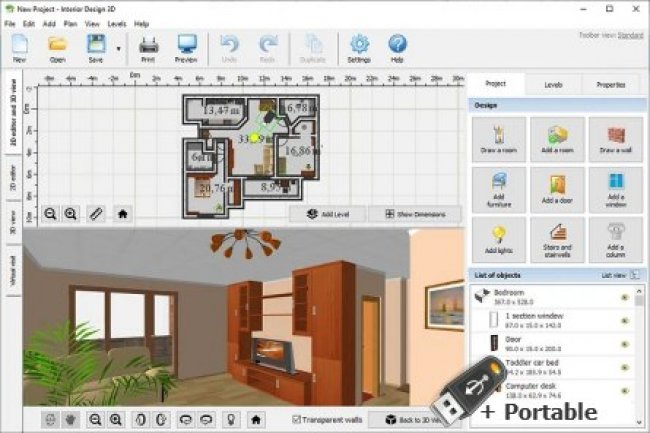The image size is (650, 433).
Task: Zoom in in the 3D view toolbar
Action: (x=116, y=420)
